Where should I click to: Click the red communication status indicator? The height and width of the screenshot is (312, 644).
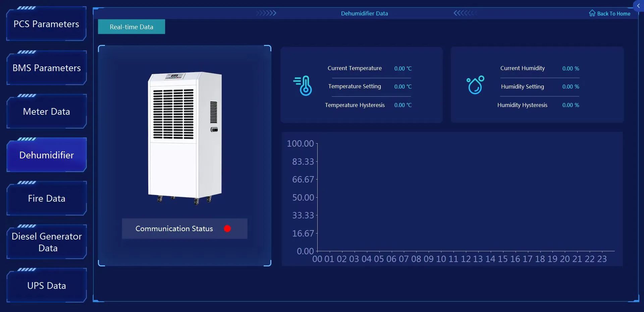pos(227,228)
